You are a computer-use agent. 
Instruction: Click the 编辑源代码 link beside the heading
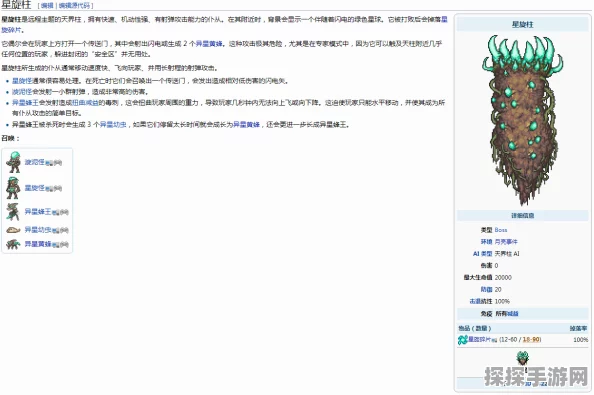pos(75,6)
